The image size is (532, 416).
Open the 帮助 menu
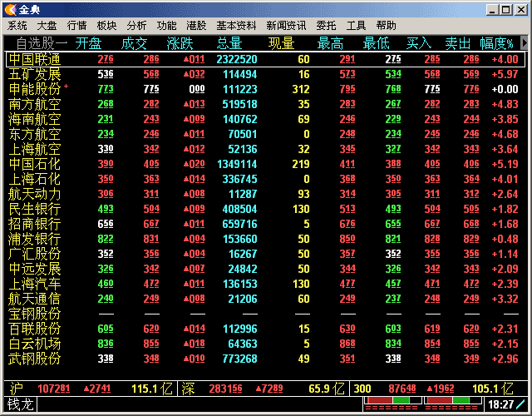pyautogui.click(x=386, y=26)
